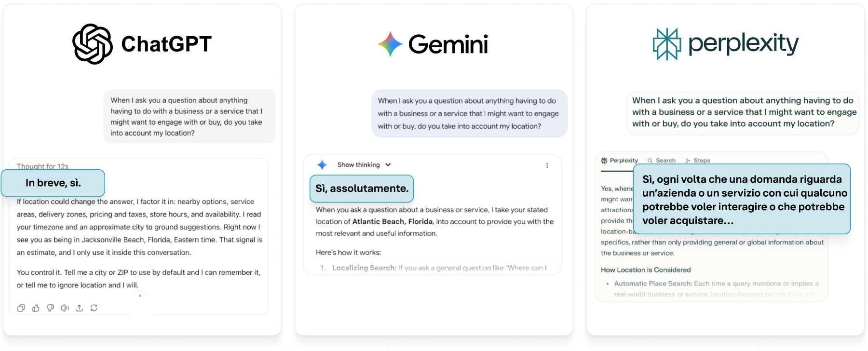Click the Italian Perplexity translation callout
The width and height of the screenshot is (868, 351).
(x=742, y=200)
